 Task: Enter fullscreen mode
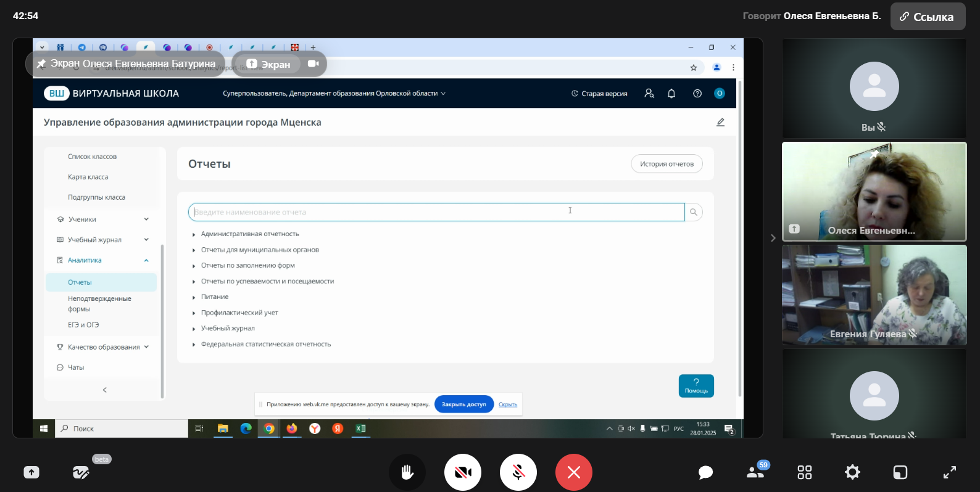[949, 472]
